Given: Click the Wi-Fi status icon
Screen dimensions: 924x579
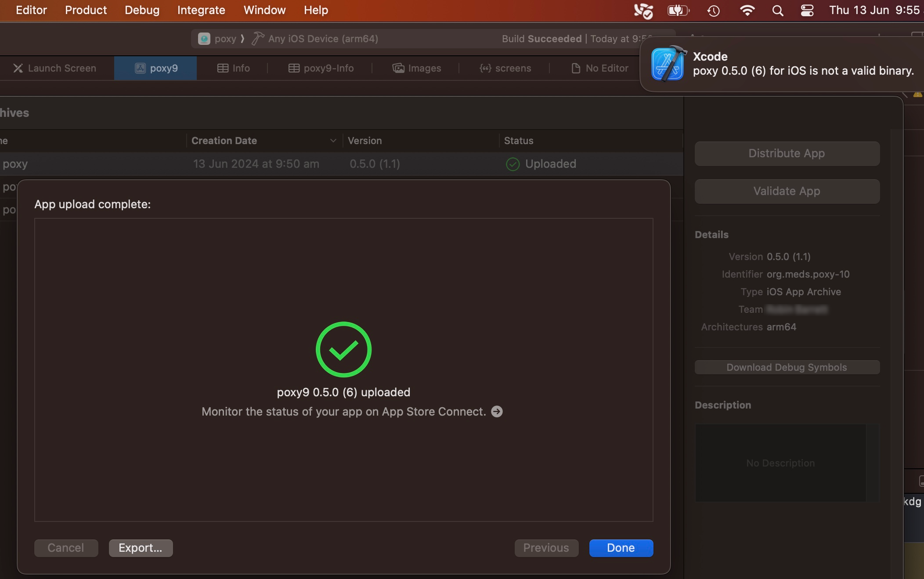Looking at the screenshot, I should [x=747, y=11].
